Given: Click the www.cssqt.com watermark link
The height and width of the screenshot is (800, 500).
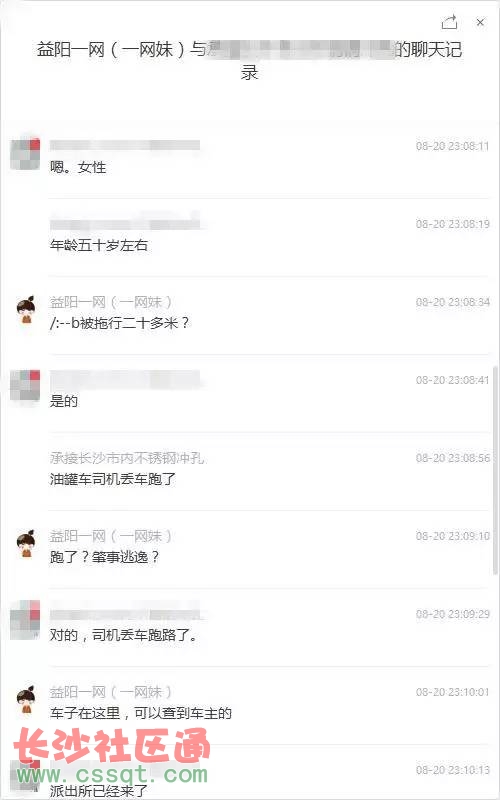Looking at the screenshot, I should (112, 775).
